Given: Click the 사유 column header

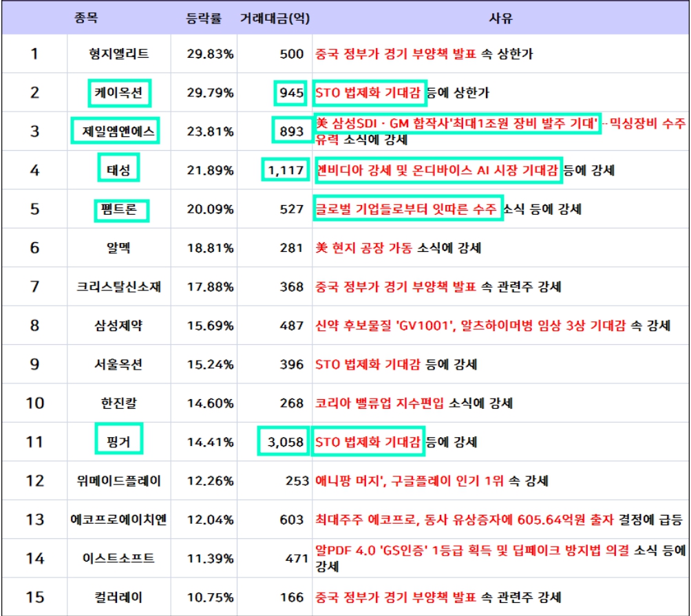Looking at the screenshot, I should tap(500, 18).
